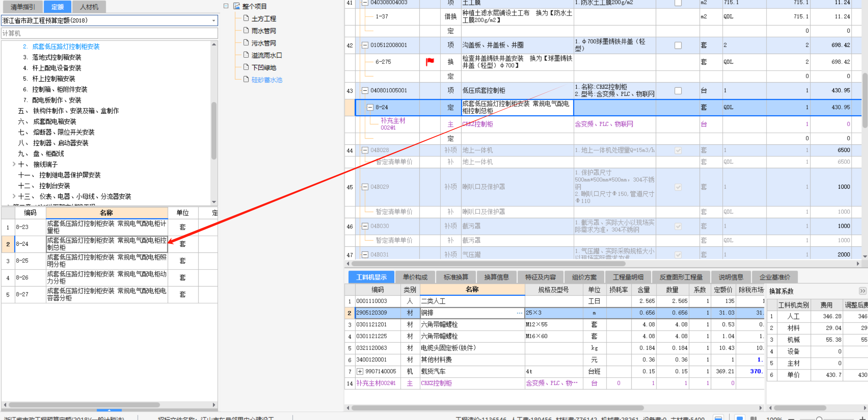Click the red flag on row 6-275
This screenshot has height=420, width=868.
430,62
